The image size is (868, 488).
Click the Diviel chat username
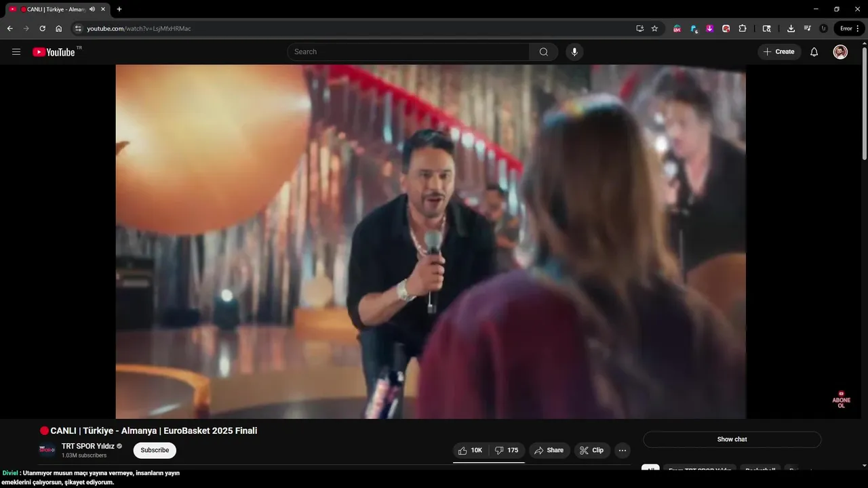pyautogui.click(x=9, y=473)
